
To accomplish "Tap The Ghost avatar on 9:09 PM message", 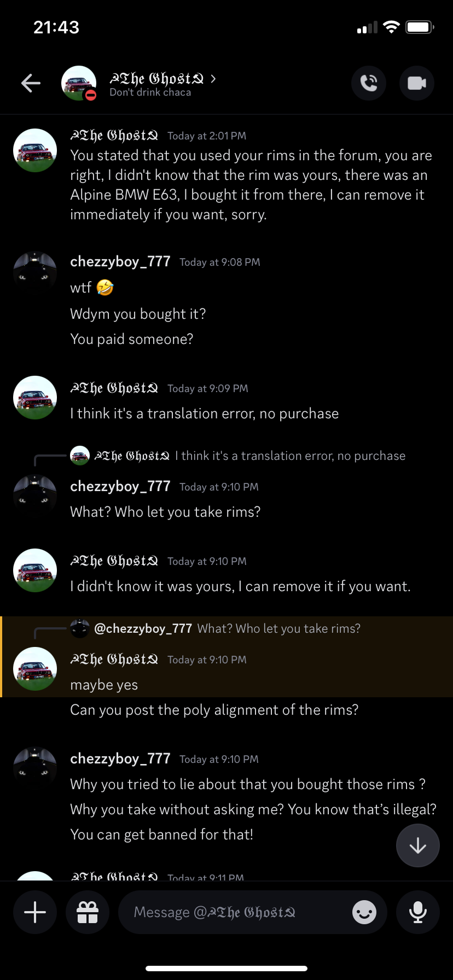I will (x=35, y=398).
